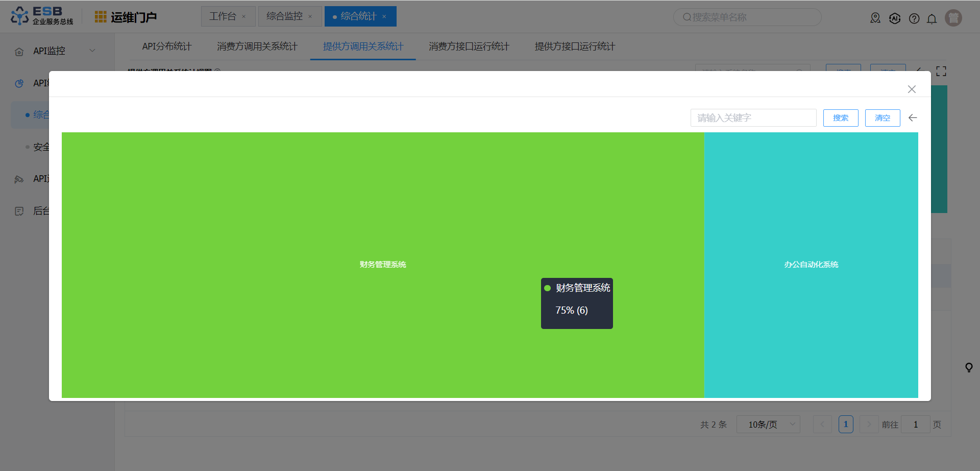Select the 消费方调用关系统计 tab

tap(257, 46)
